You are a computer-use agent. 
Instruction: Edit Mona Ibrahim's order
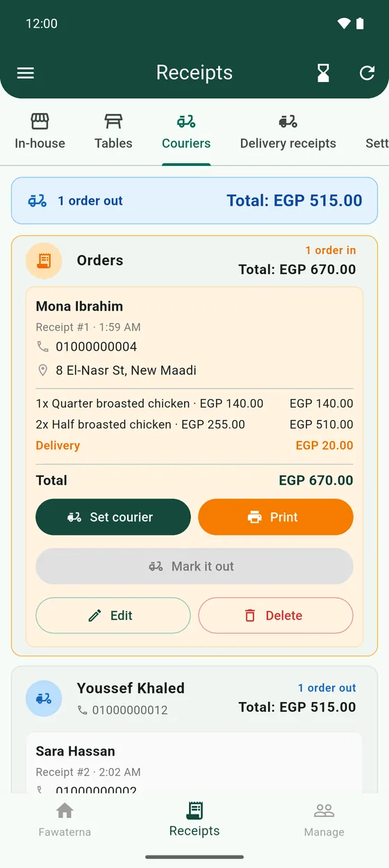pos(113,616)
